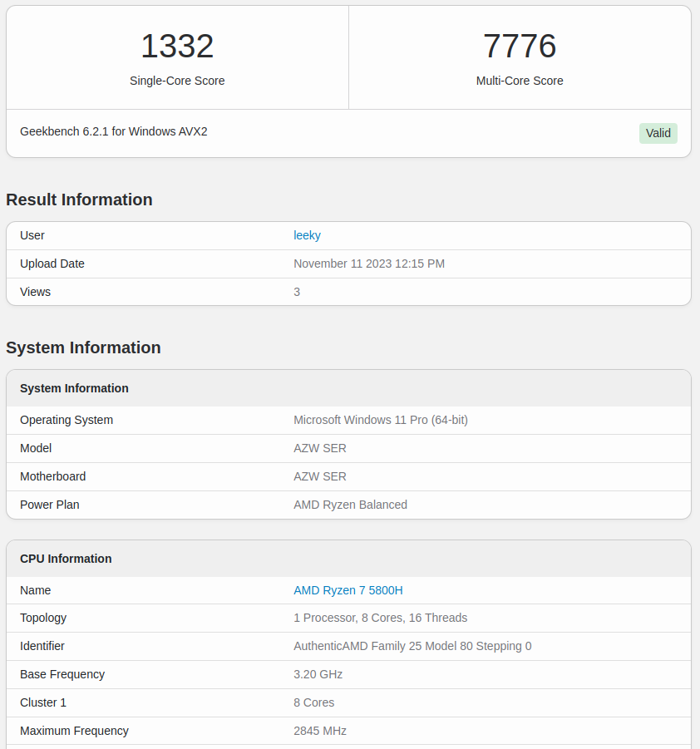Screen dimensions: 700x749
Task: Select the 2845 MHz maximum frequency value
Action: point(320,731)
